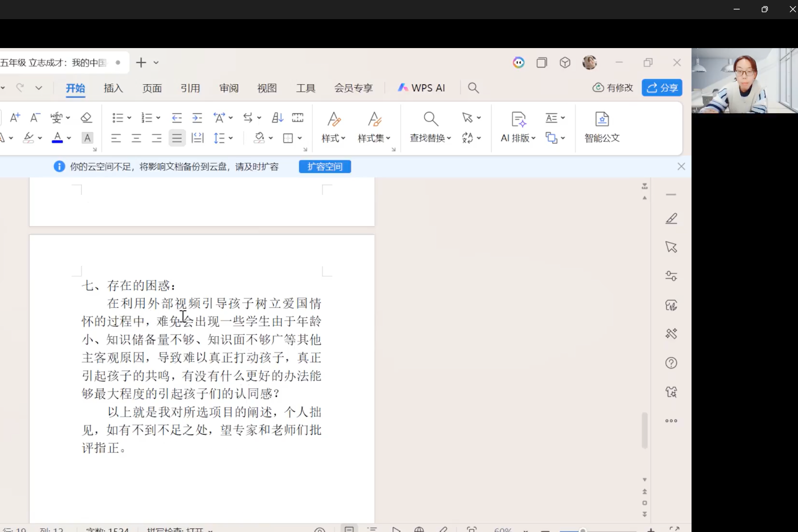This screenshot has height=532, width=798.
Task: Toggle bulleted list formatting
Action: coord(119,117)
